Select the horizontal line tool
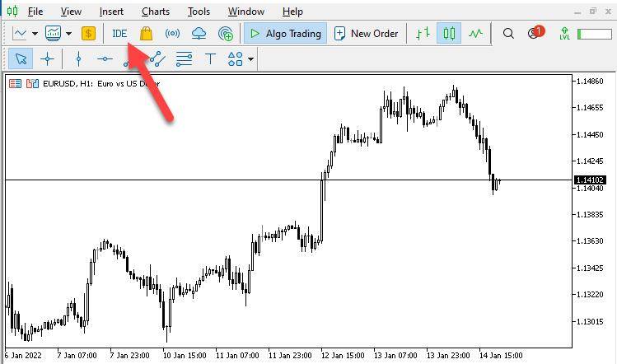This screenshot has height=364, width=617. pos(105,59)
